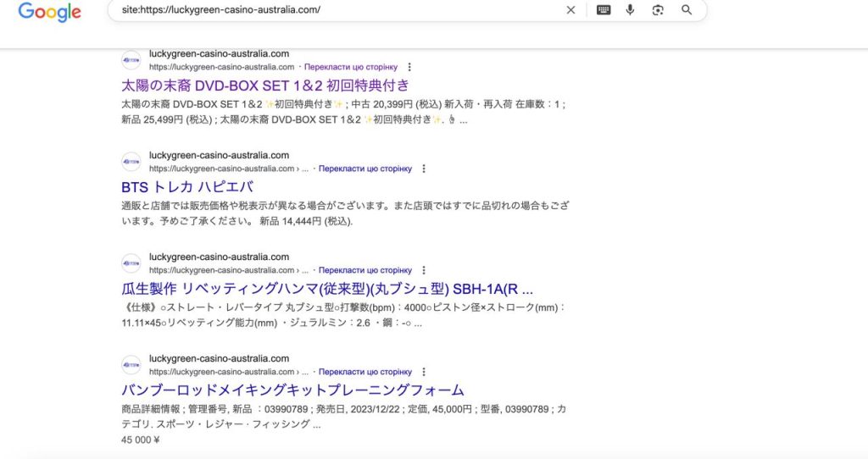This screenshot has height=459, width=868.
Task: Click favicon of the バンブーロッド result
Action: click(131, 365)
